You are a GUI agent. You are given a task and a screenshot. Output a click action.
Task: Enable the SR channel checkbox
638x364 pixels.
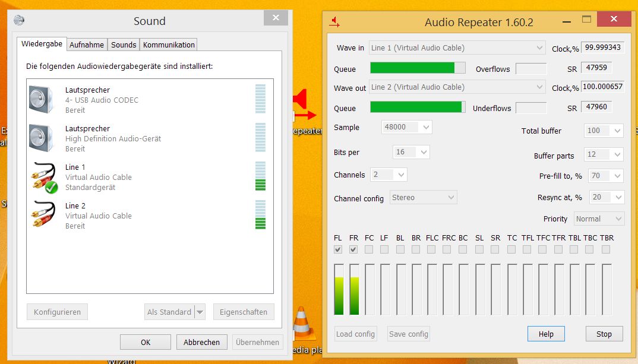coord(495,249)
